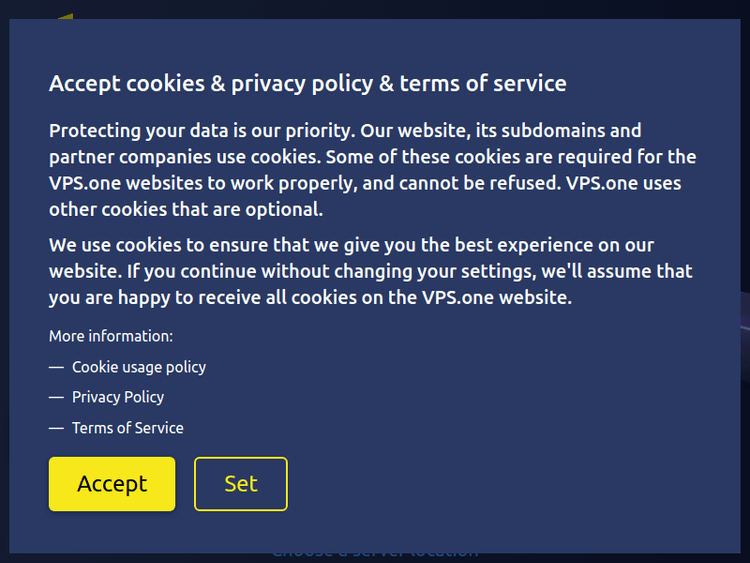Open the Privacy Policy link
750x563 pixels.
(118, 397)
